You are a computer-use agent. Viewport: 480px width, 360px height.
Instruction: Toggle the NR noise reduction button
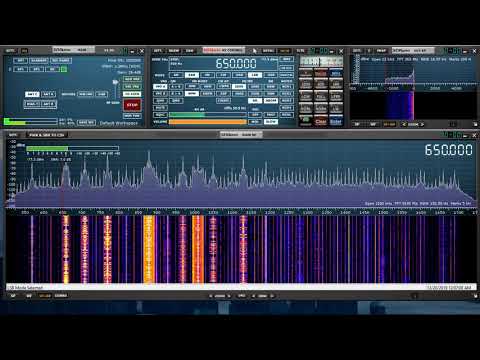click(255, 101)
